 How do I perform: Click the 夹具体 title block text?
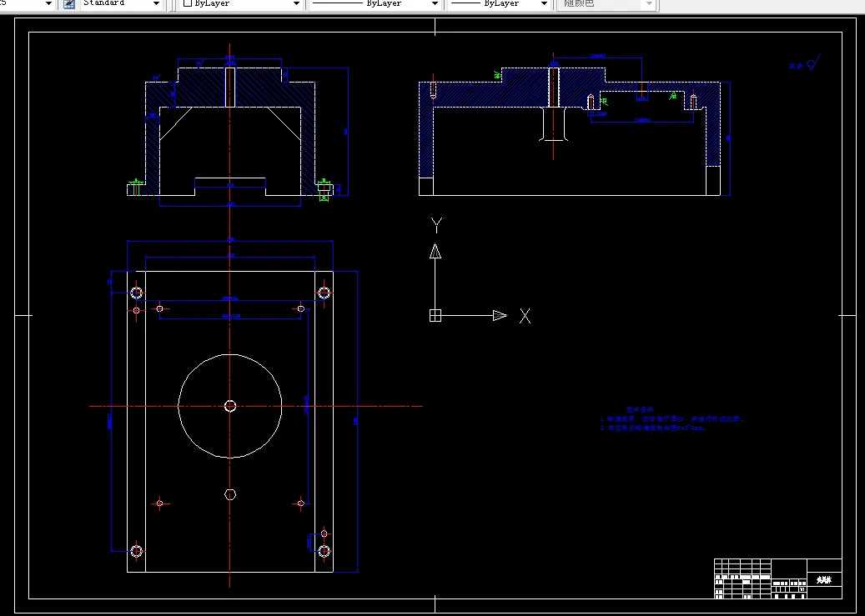pyautogui.click(x=824, y=579)
